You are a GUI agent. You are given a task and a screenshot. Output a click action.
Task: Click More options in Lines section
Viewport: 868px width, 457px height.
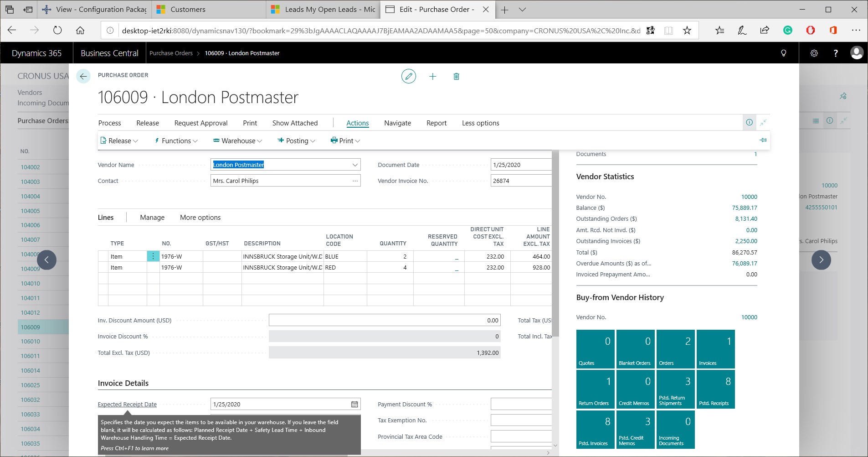click(x=200, y=218)
